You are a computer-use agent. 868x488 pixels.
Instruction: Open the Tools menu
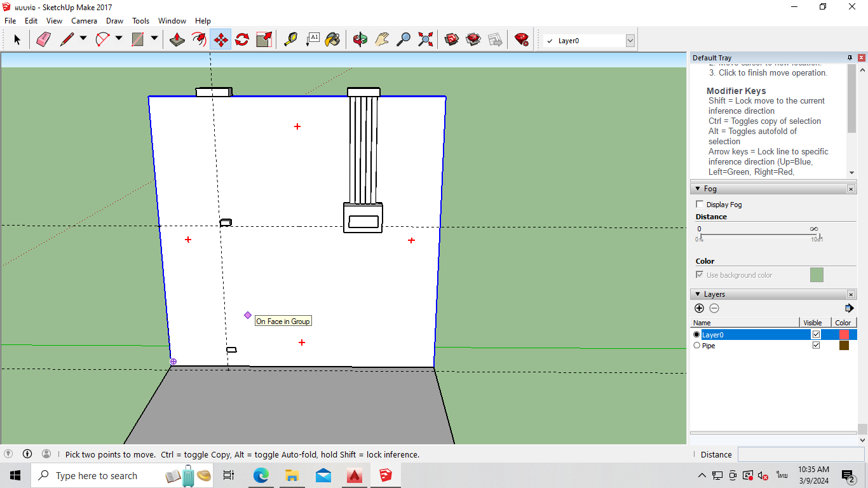(141, 20)
